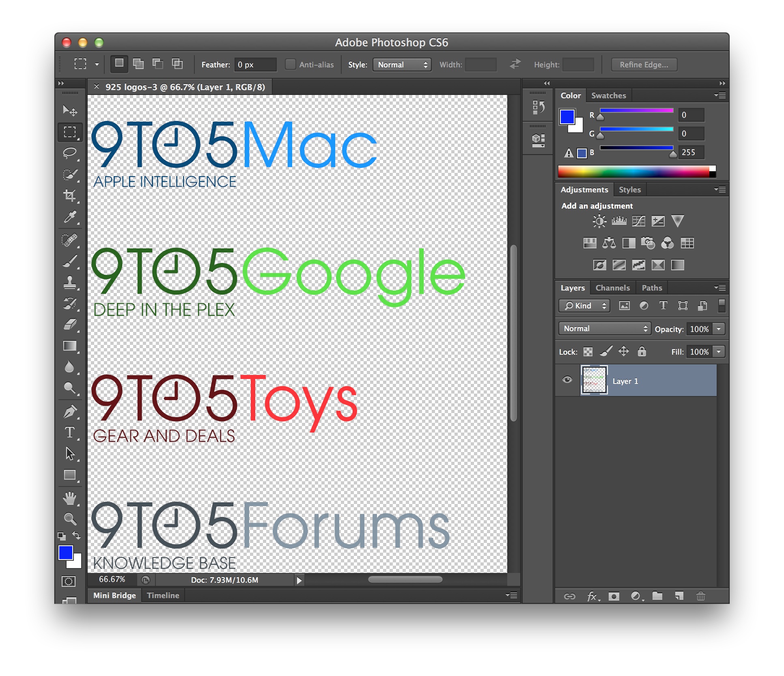
Task: Select the Gradient tool
Action: [x=70, y=346]
